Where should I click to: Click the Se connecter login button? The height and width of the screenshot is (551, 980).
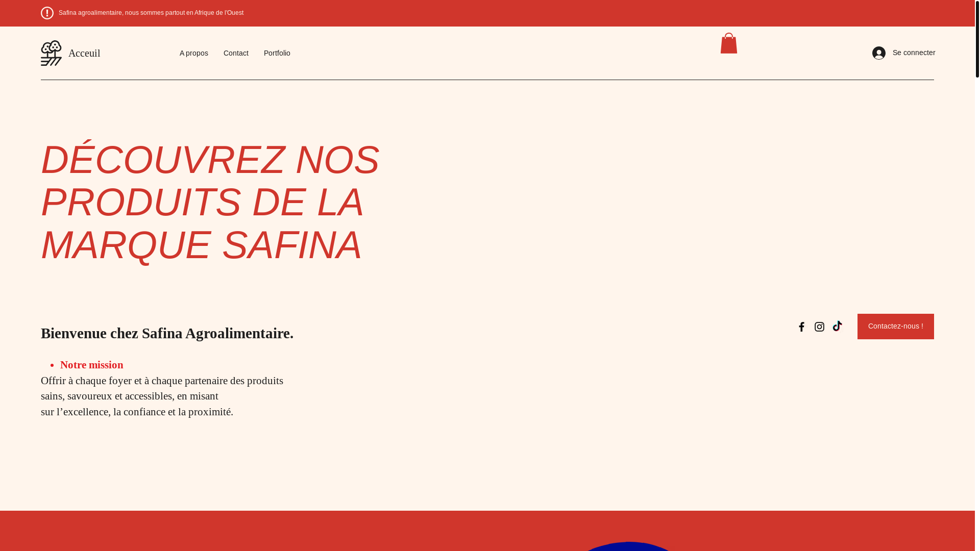tap(903, 53)
